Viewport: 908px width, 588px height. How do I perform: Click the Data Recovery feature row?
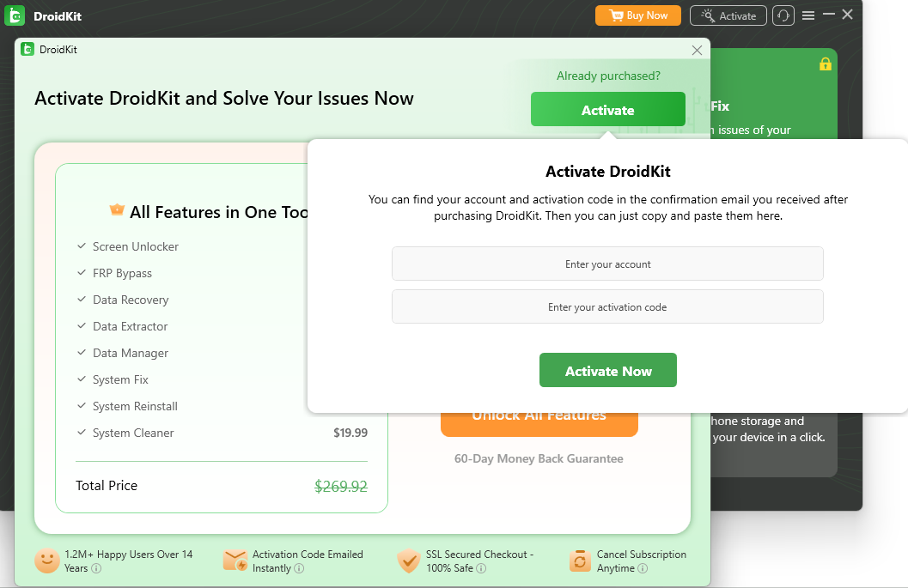(222, 300)
